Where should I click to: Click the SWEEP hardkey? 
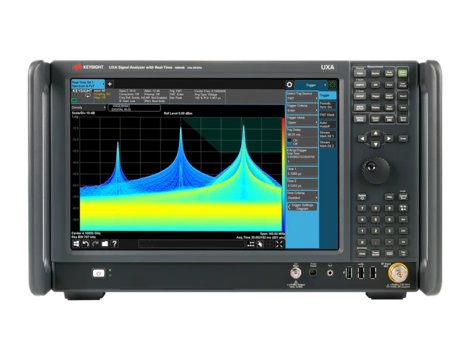click(x=360, y=96)
